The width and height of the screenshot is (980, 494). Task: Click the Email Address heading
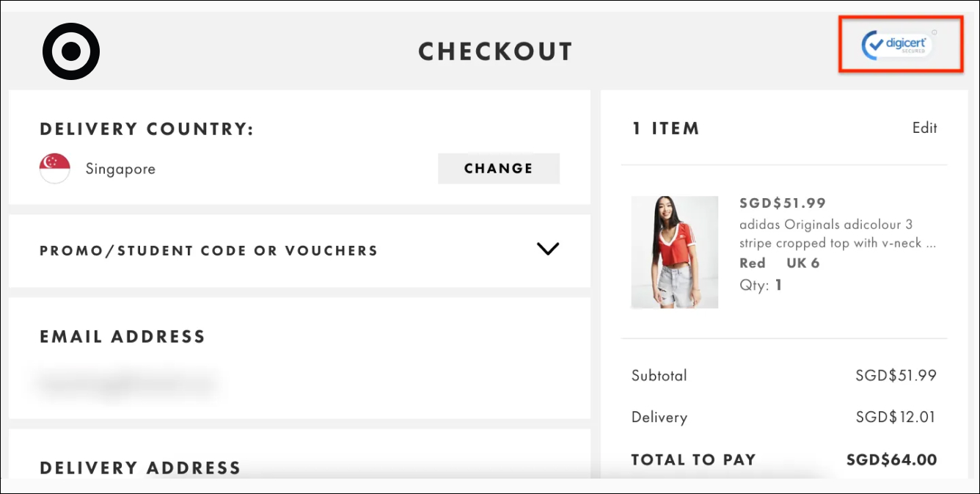click(122, 337)
